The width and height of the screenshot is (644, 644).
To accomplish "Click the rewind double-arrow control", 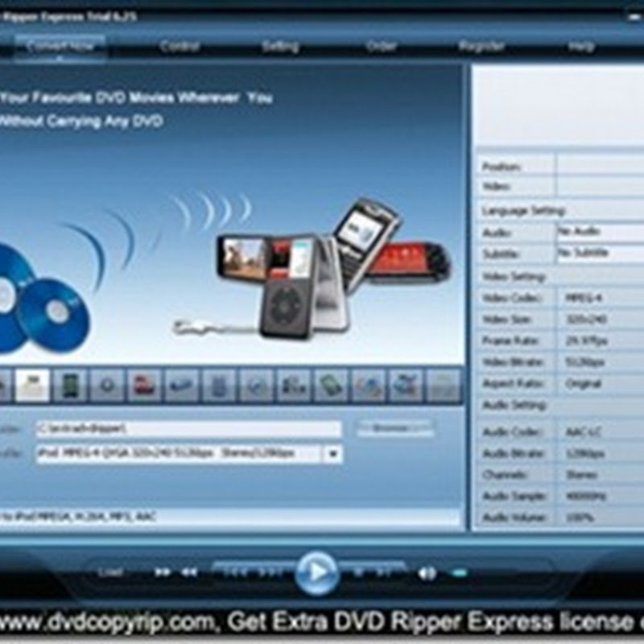I will pos(189,572).
